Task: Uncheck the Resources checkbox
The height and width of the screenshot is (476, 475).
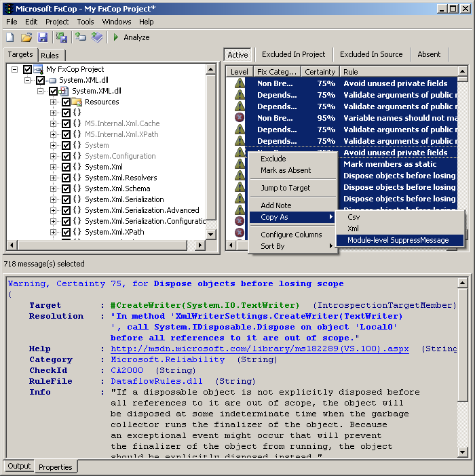Action: click(x=66, y=102)
